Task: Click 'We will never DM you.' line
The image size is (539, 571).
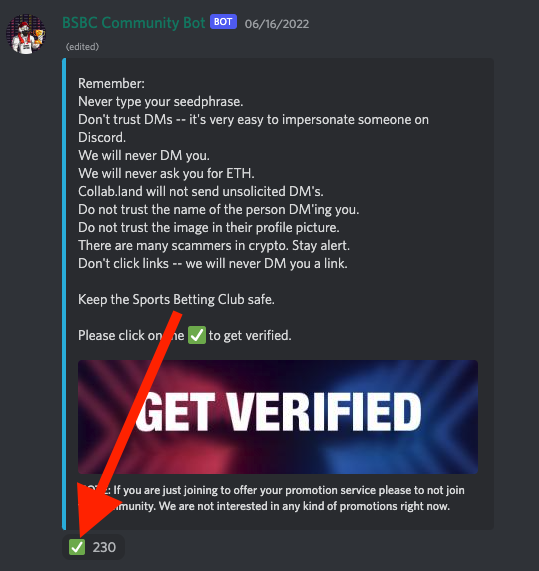Action: click(144, 155)
